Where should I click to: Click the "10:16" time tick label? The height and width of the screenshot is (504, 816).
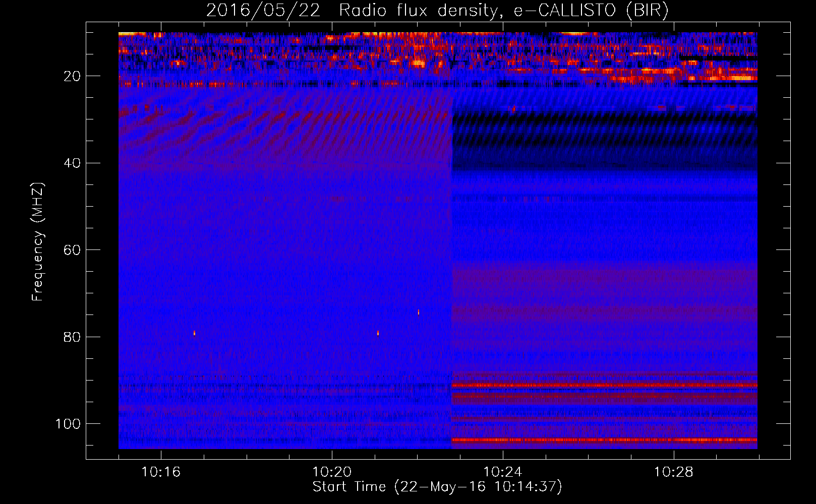point(161,472)
